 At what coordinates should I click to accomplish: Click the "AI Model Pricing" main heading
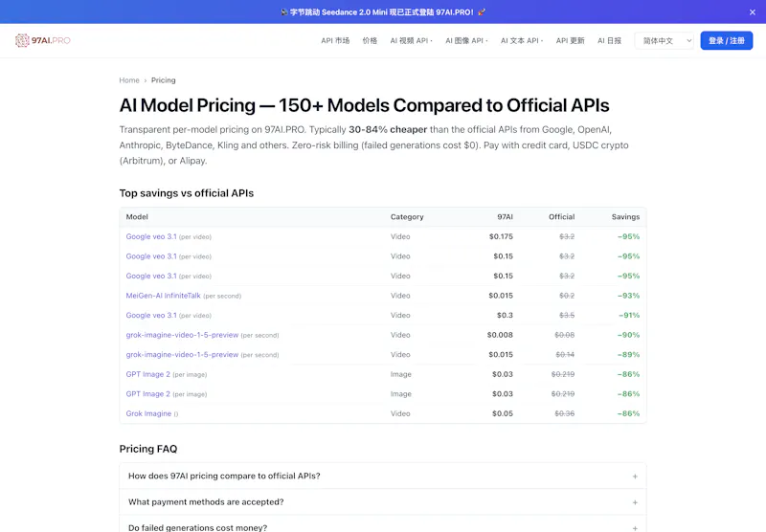[x=364, y=105]
